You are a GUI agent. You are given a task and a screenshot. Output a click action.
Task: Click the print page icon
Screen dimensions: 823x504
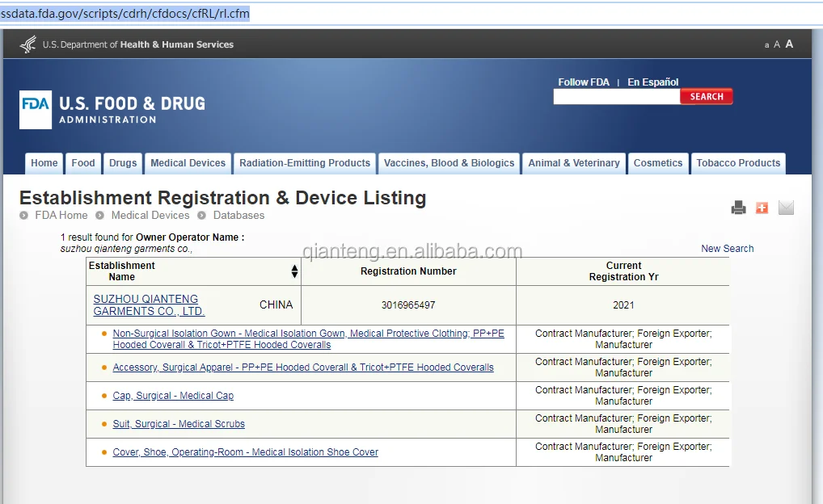pos(738,208)
